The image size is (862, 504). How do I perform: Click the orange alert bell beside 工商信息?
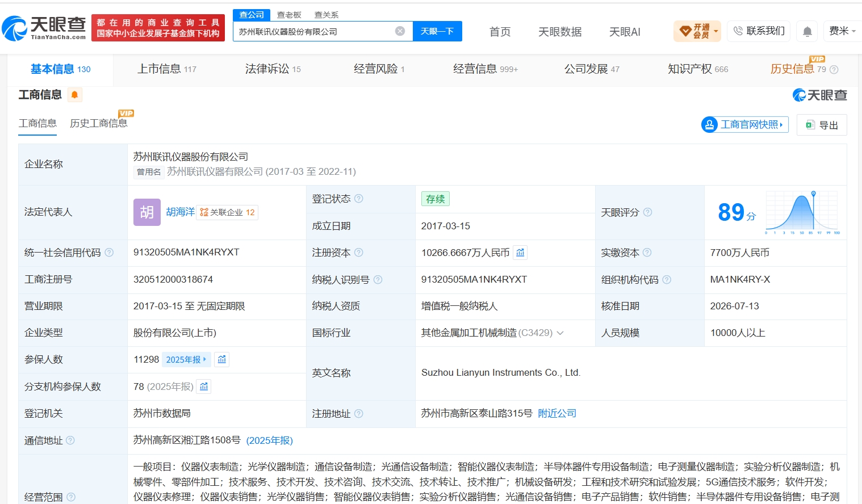[74, 95]
